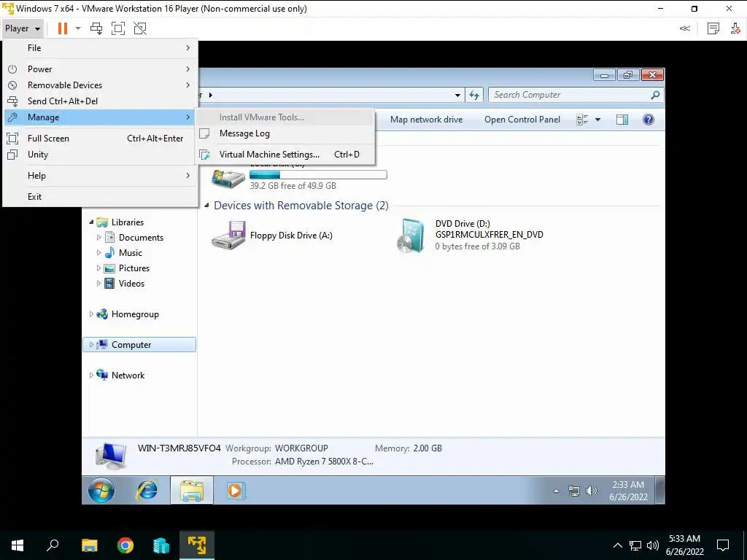Open the Removable Devices submenu

101,85
